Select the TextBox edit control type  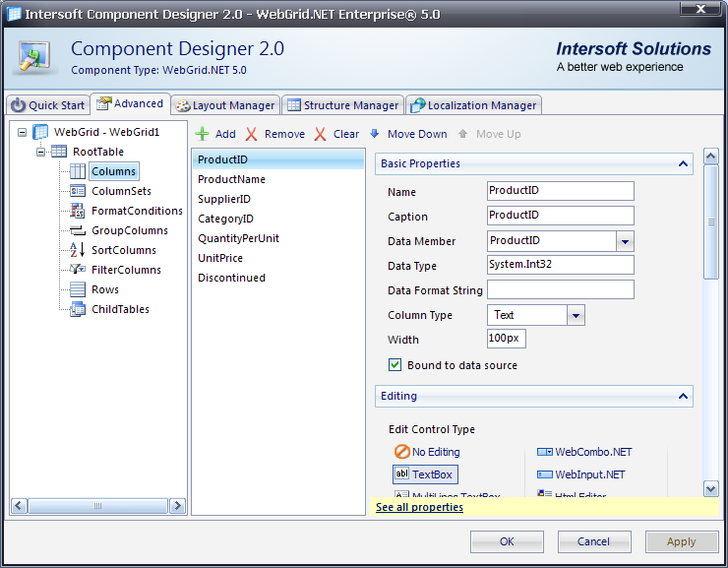click(x=425, y=474)
